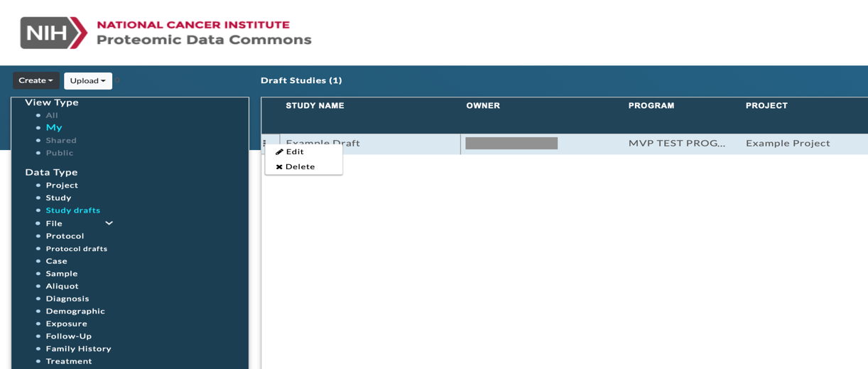Open the Create dropdown
The image size is (868, 369).
36,80
